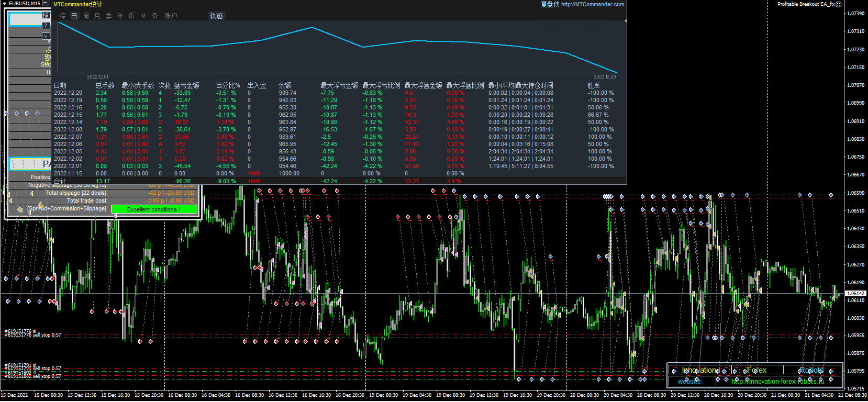Screen dimensions: 868x402
Task: Select the 2022.12.06 row date
Action: point(68,144)
